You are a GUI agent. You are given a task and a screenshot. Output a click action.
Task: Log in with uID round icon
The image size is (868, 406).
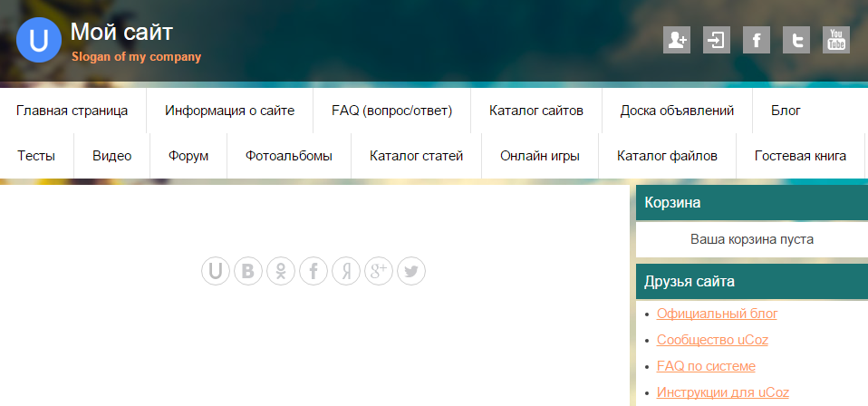click(216, 271)
